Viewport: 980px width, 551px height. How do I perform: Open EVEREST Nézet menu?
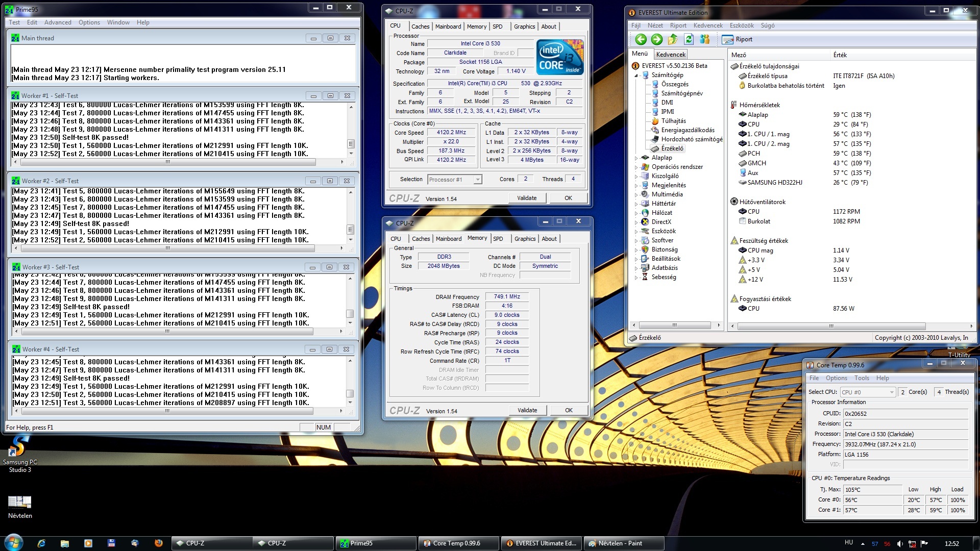point(655,26)
